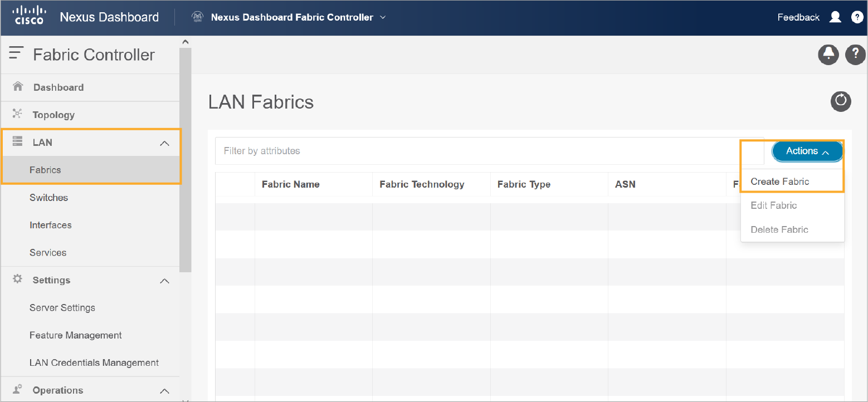The image size is (868, 402).
Task: Click the Feedback link
Action: click(x=798, y=17)
